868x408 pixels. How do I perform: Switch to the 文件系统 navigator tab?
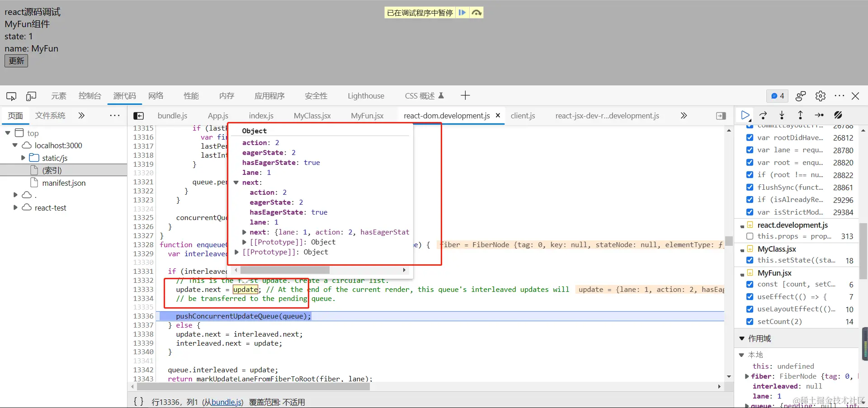[50, 116]
